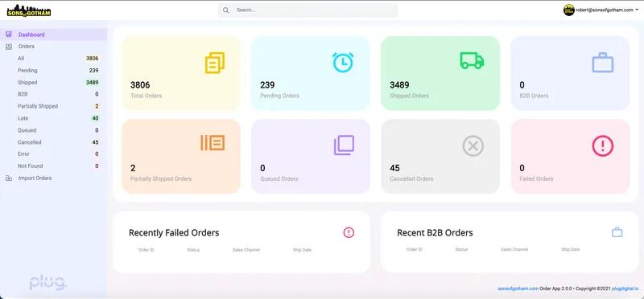Click the Recent B2B Orders briefcase icon
The image size is (644, 299).
click(x=617, y=232)
